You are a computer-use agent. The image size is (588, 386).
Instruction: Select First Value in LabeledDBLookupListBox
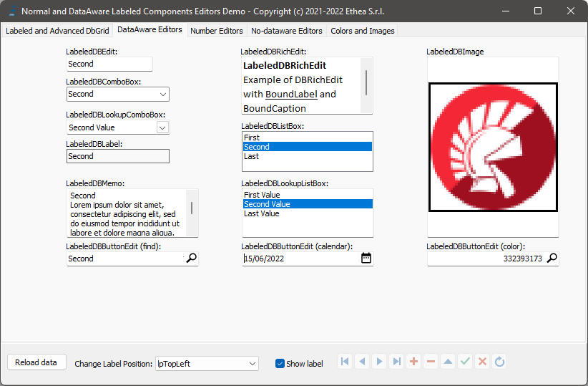point(308,195)
